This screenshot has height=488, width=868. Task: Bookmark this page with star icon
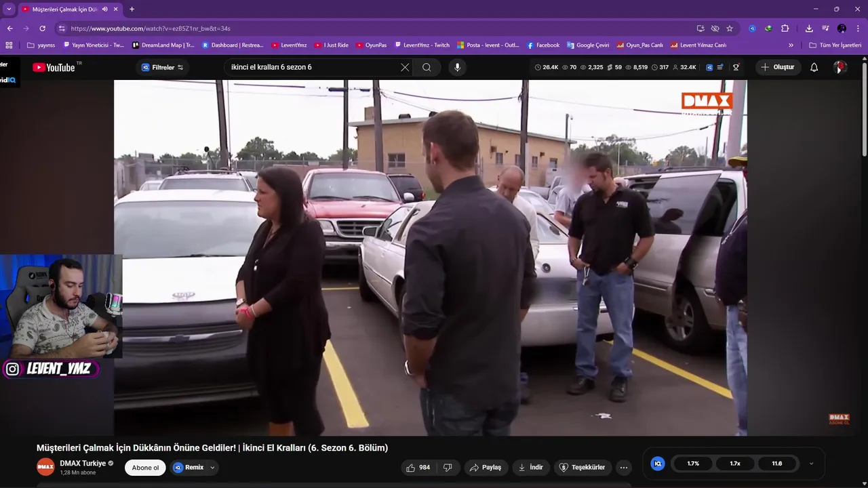(730, 28)
